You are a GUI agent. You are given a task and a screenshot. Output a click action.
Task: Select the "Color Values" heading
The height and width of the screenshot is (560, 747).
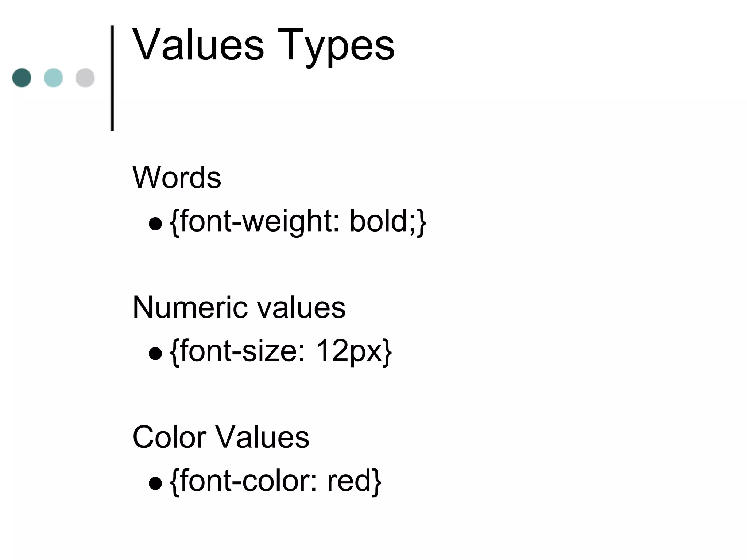tap(221, 437)
